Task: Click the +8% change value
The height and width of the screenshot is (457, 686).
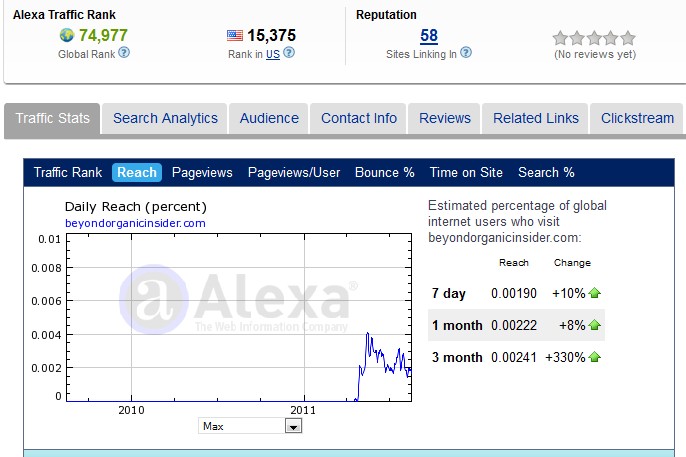Action: click(x=572, y=325)
